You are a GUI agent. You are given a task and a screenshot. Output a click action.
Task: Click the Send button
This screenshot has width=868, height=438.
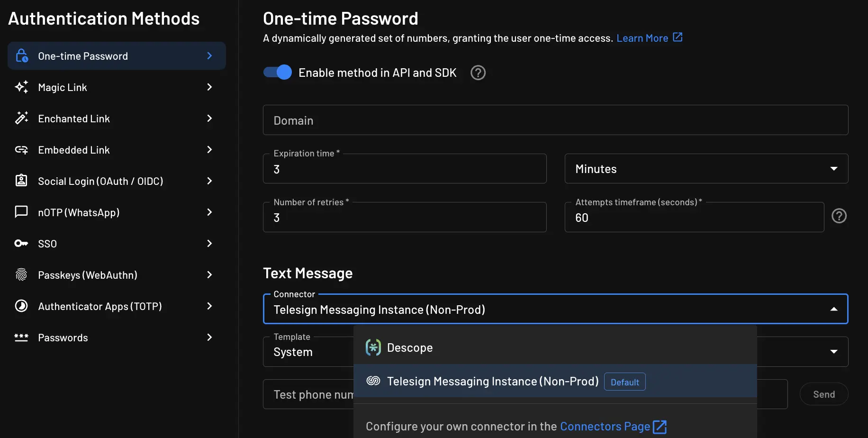click(x=823, y=394)
